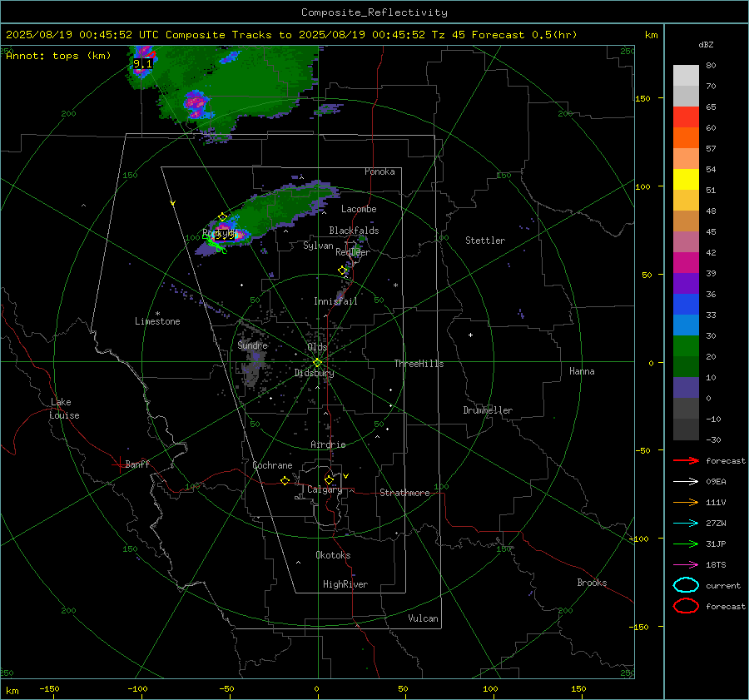
Task: Click the HighRiver city label
Action: [345, 584]
